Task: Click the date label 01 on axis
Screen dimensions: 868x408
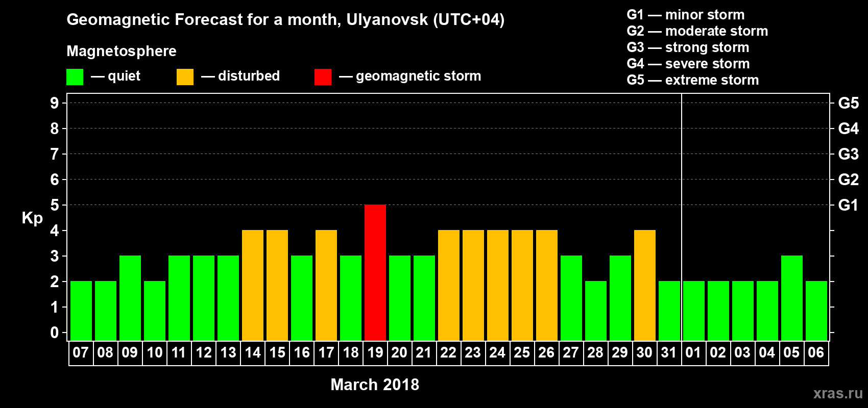Action: coord(693,353)
